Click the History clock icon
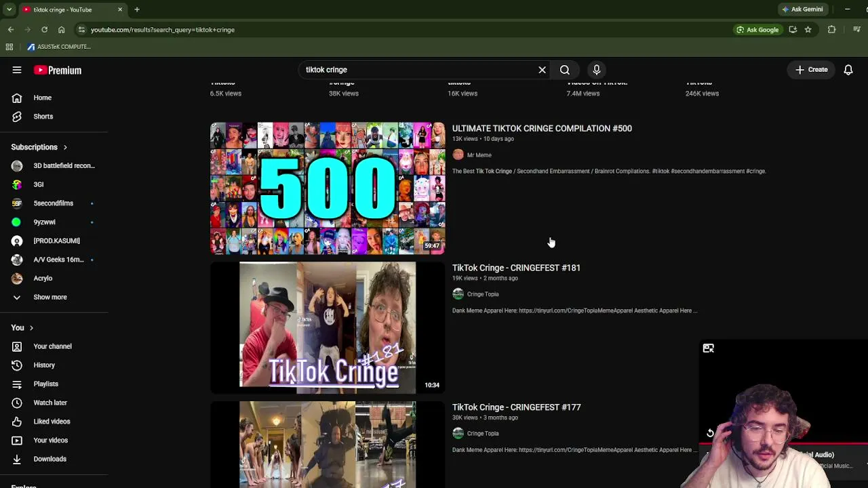Image resolution: width=868 pixels, height=488 pixels. (x=17, y=365)
